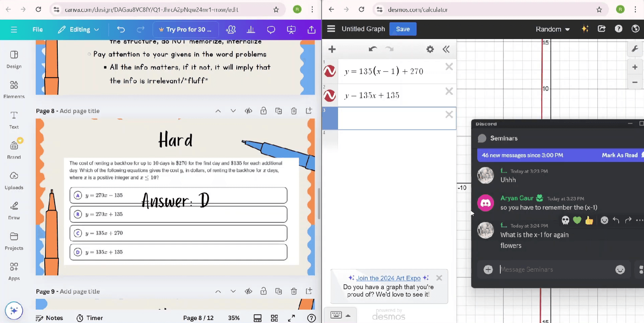Collapse the Desmos expression list panel
The image size is (644, 323).
(446, 49)
